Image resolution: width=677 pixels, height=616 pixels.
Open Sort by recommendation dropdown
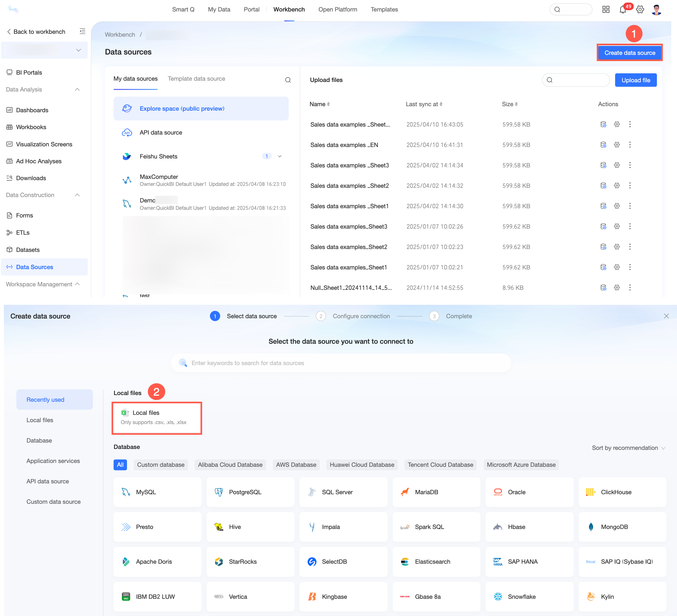(x=628, y=448)
